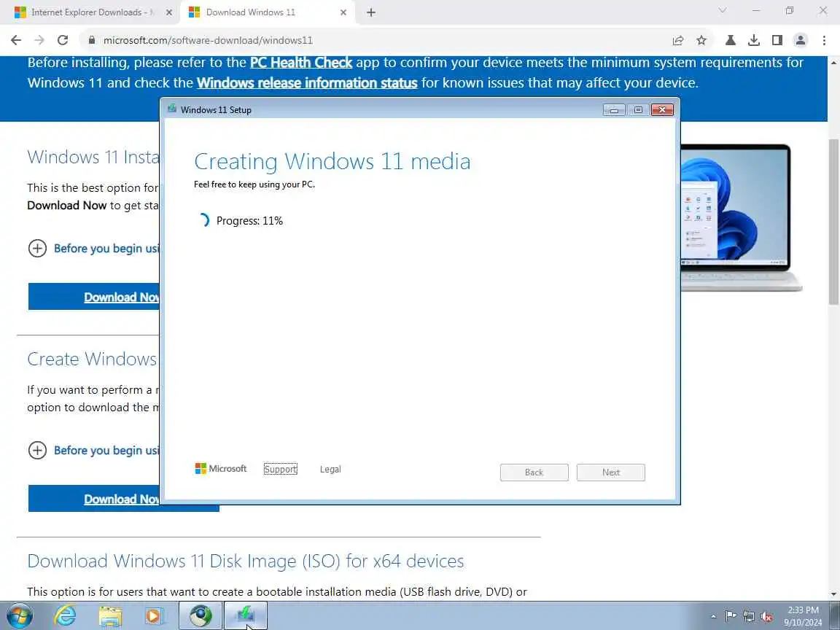Open Windows Explorer folder from taskbar
This screenshot has height=630, width=840.
[110, 616]
